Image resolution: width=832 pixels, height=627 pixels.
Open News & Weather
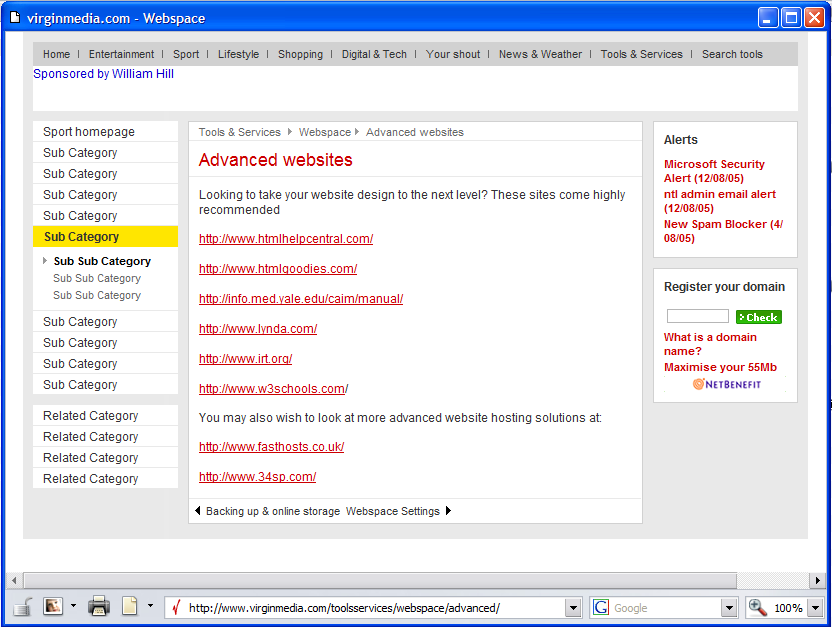coord(540,54)
